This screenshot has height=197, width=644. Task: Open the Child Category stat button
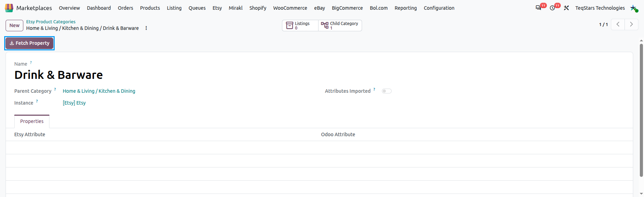coord(340,25)
